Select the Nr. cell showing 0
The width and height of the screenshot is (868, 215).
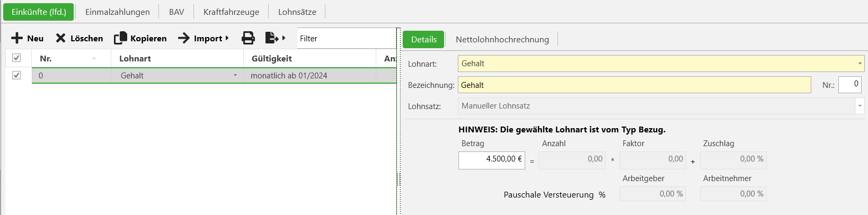tap(71, 76)
